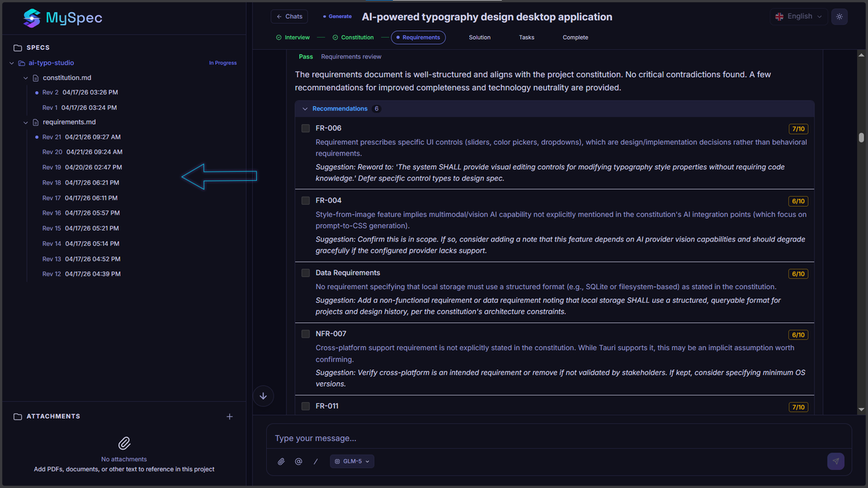Viewport: 868px width, 488px height.
Task: Jump to bottom with down-arrow circle button
Action: pos(263,395)
